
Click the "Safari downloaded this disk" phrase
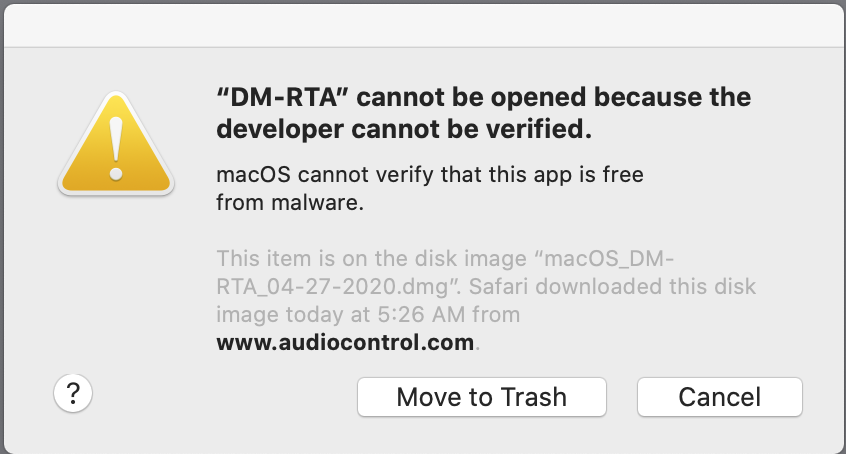612,287
